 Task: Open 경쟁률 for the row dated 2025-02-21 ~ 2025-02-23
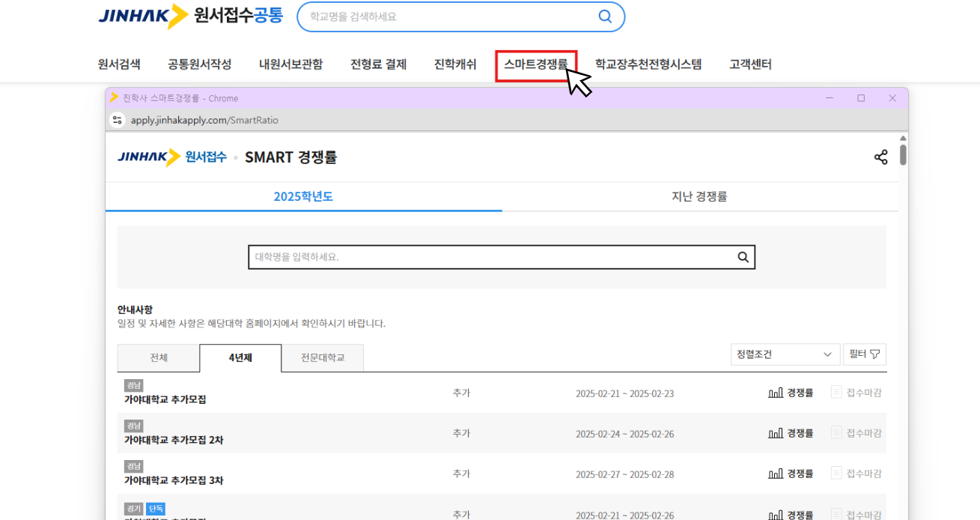click(x=791, y=392)
